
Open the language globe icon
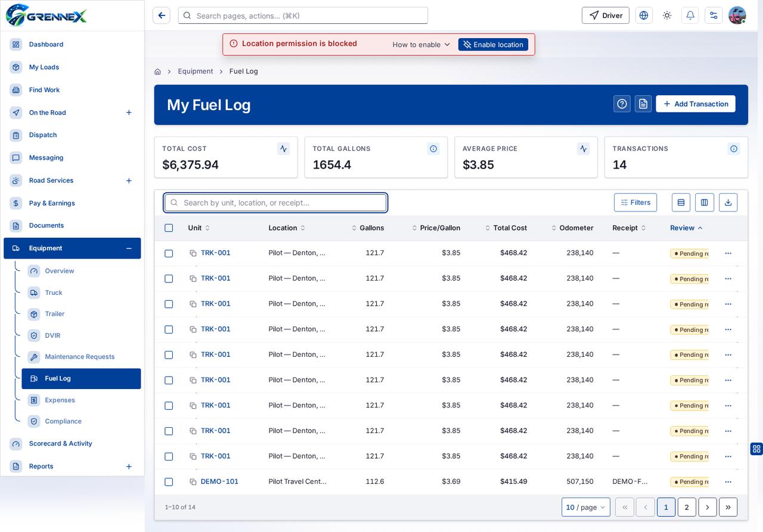coord(644,15)
